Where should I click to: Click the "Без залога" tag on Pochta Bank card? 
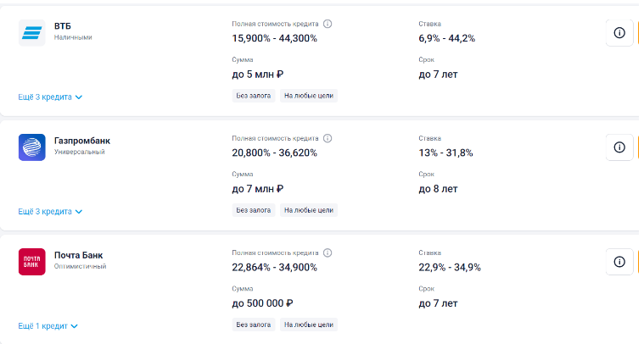point(254,325)
